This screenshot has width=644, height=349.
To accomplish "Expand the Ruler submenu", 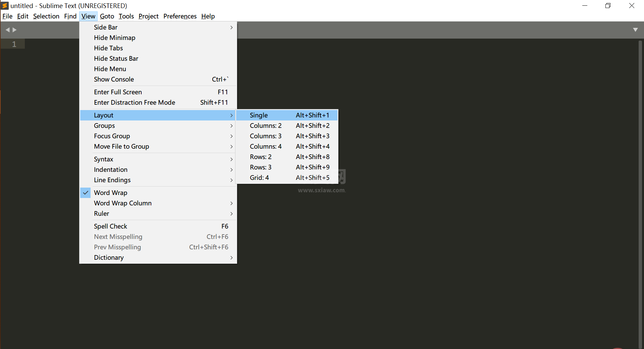I will click(158, 213).
